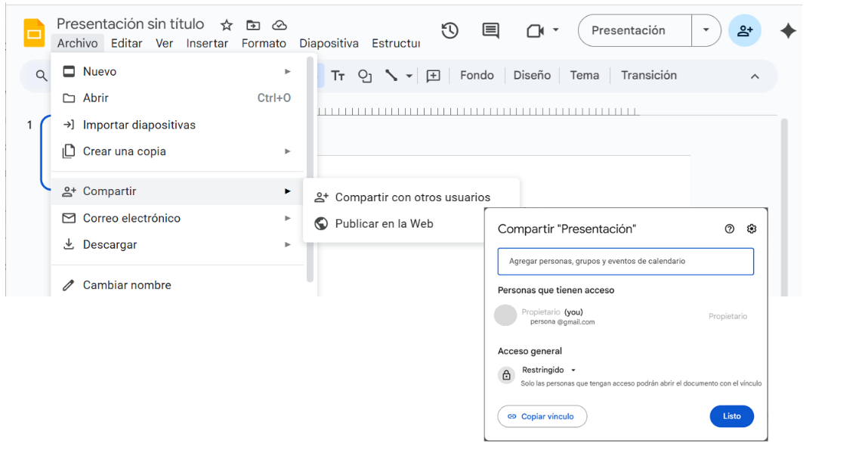The height and width of the screenshot is (456, 868).
Task: Collapse the toolbar with the chevron
Action: point(754,76)
